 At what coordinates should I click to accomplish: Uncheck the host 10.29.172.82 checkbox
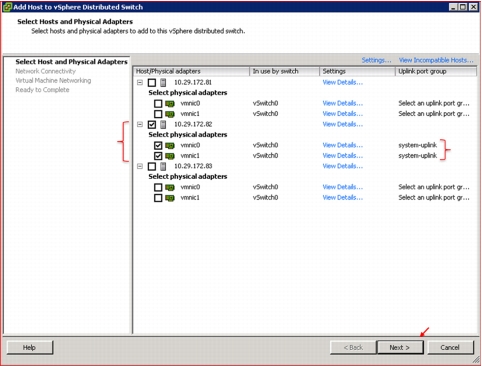[152, 125]
